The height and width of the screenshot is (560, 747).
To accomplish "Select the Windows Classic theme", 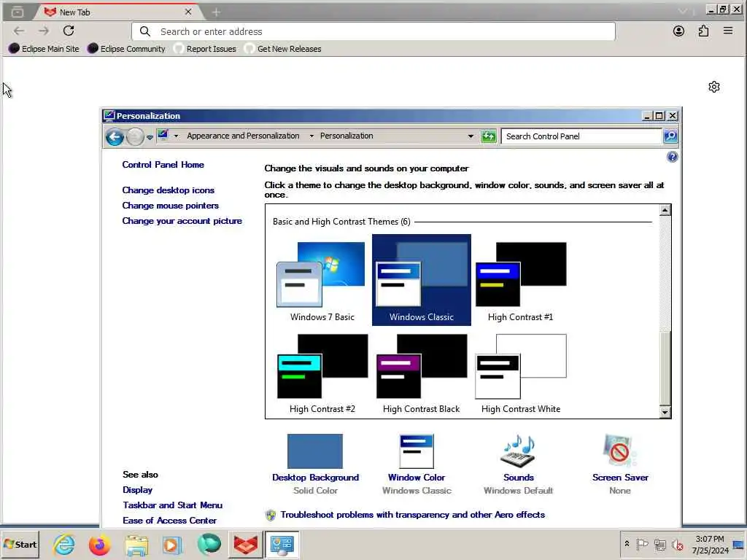I will pos(421,280).
